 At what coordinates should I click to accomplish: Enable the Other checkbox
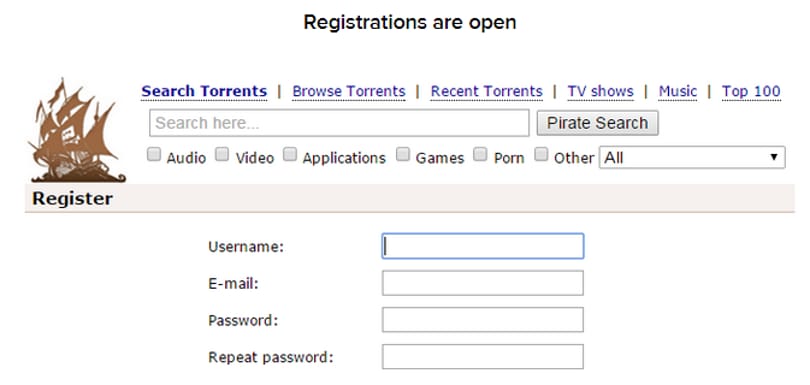tap(541, 155)
